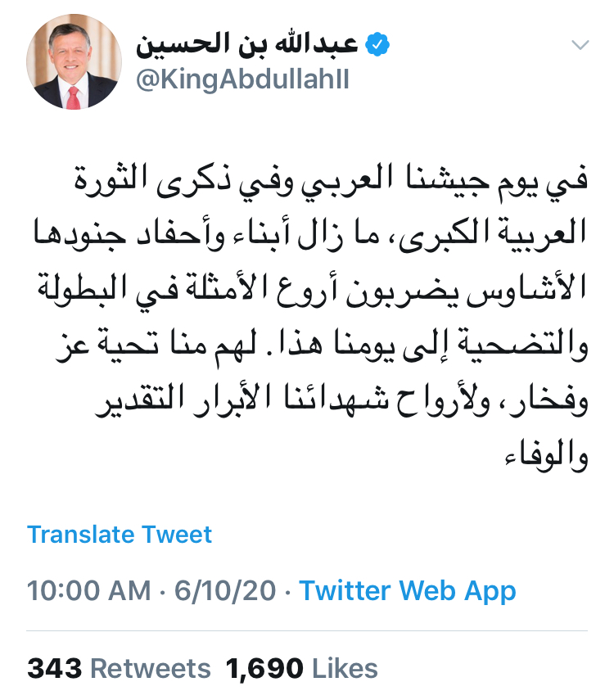
Task: Click the 10:00 AM timestamp
Action: [88, 590]
